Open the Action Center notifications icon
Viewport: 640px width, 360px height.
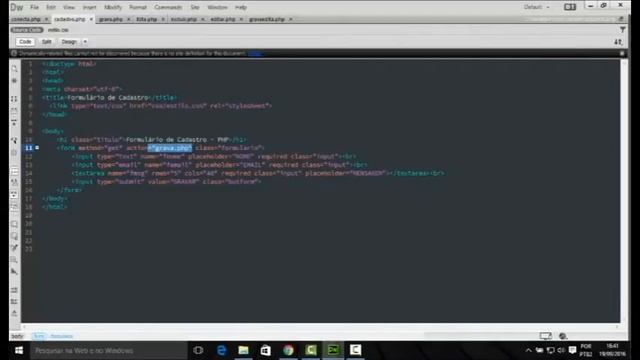click(572, 350)
